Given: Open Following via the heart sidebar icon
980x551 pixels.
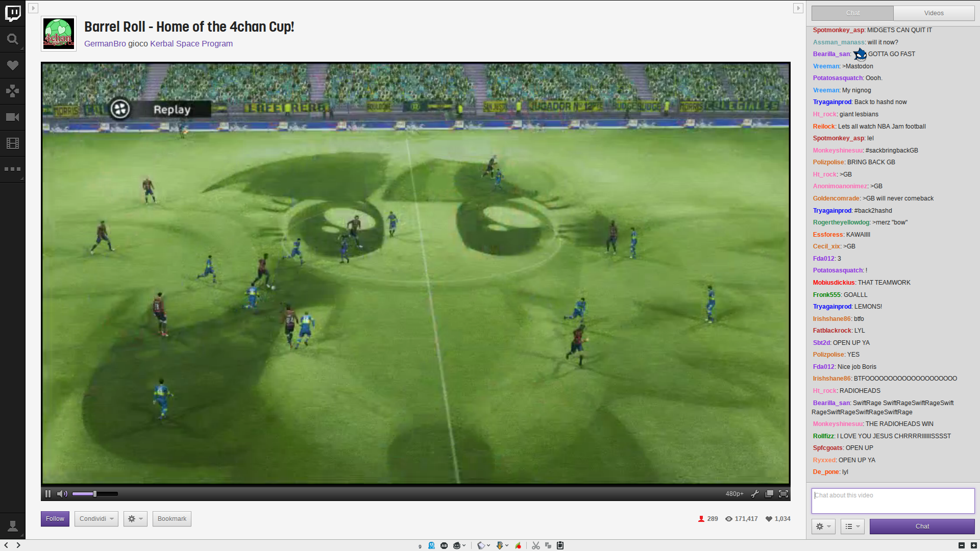Looking at the screenshot, I should [x=13, y=65].
